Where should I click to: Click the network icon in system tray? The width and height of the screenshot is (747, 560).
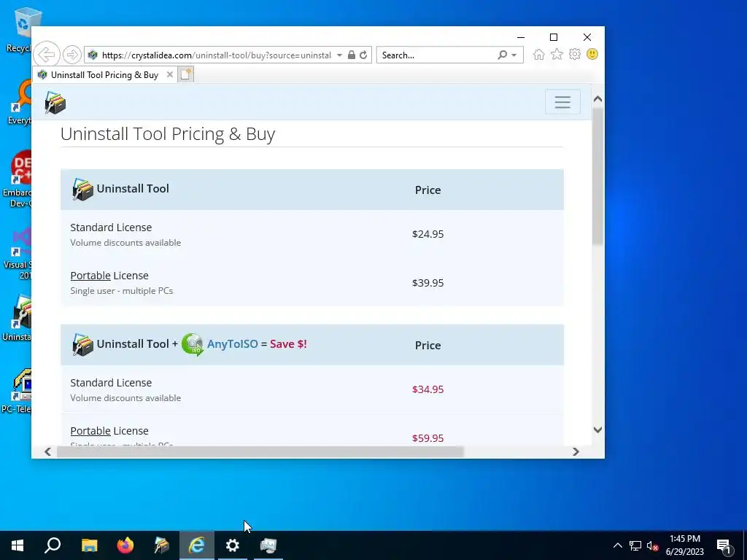pyautogui.click(x=635, y=545)
